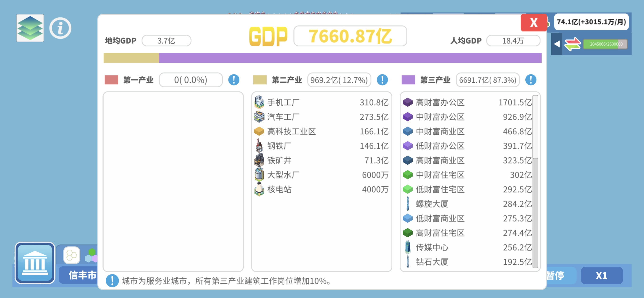Click the purple tertiary segment of GDP bar

(x=350, y=58)
